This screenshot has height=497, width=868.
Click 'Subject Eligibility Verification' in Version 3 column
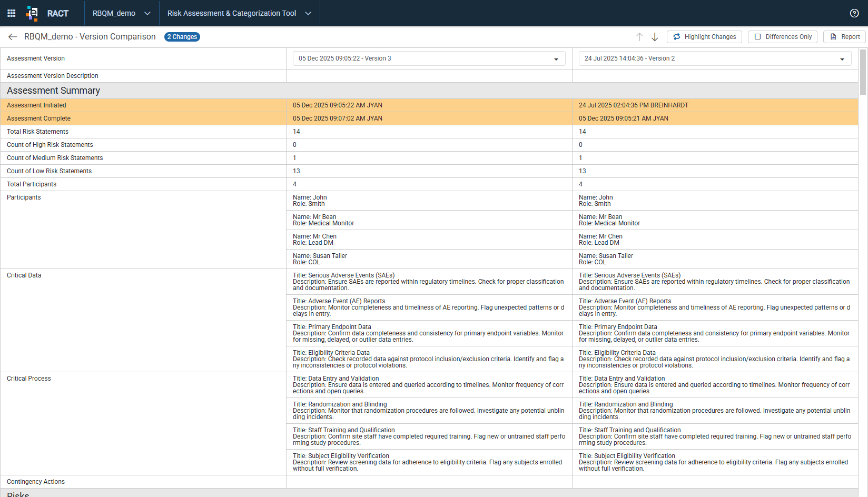click(x=429, y=462)
